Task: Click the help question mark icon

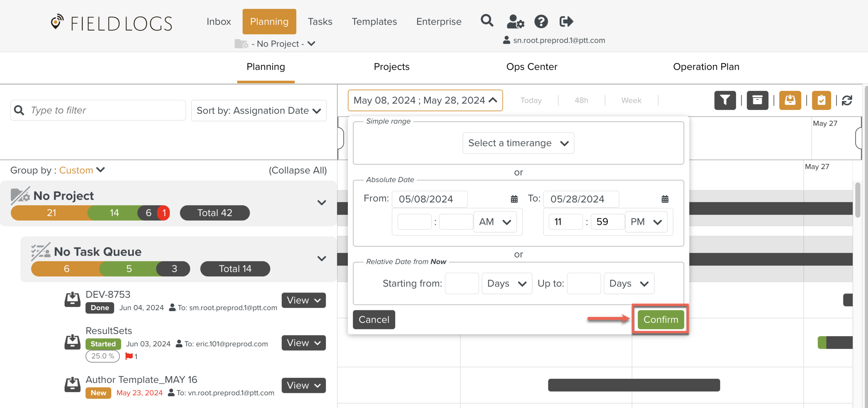Action: tap(541, 22)
